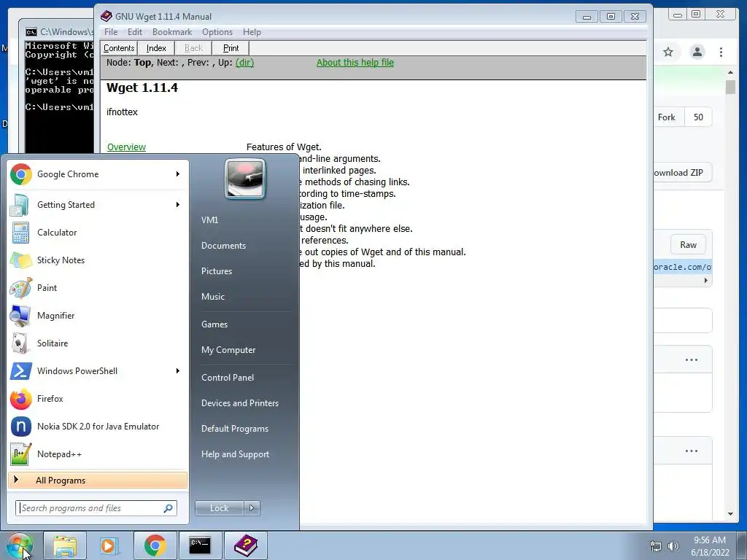Bookmark page with Chrome star icon

pos(668,52)
